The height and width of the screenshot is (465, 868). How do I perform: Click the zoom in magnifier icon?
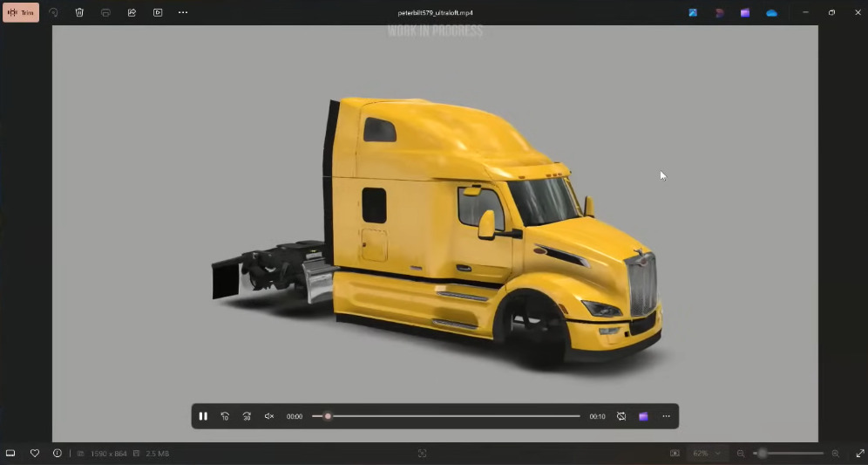point(835,454)
